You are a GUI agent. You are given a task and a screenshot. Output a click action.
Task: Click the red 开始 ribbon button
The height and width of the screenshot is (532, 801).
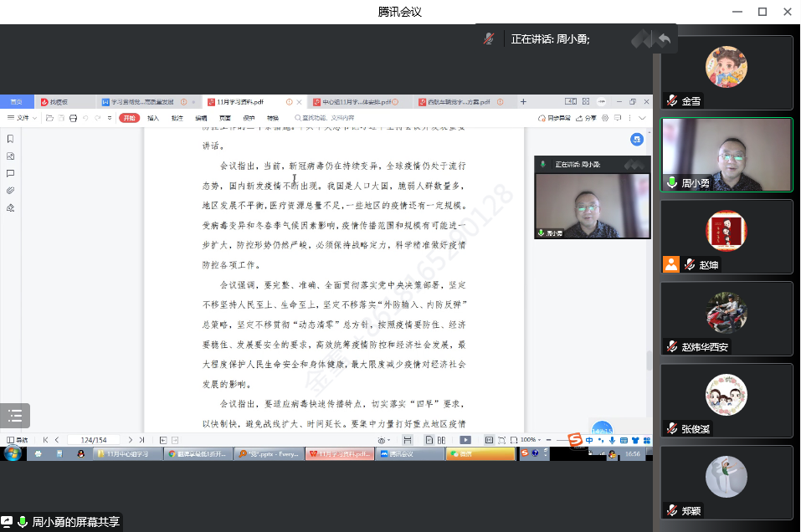(129, 118)
